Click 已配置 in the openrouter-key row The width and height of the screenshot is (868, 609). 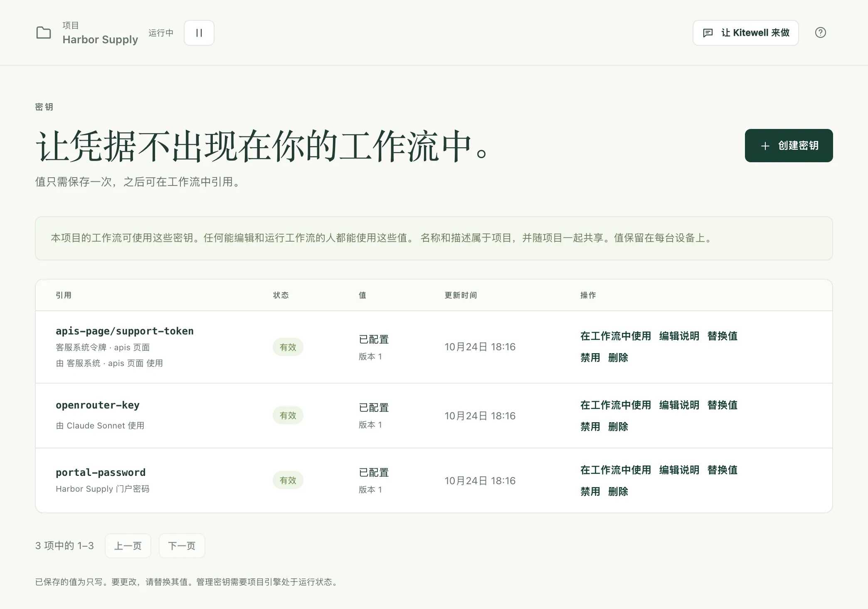pyautogui.click(x=374, y=408)
